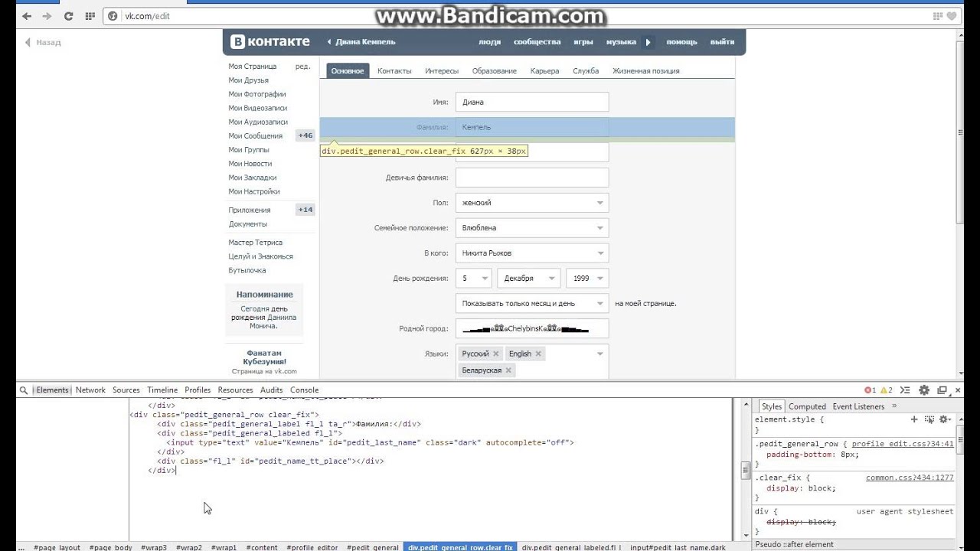The image size is (980, 551).
Task: Click the site info globe icon in address bar
Action: tap(113, 16)
